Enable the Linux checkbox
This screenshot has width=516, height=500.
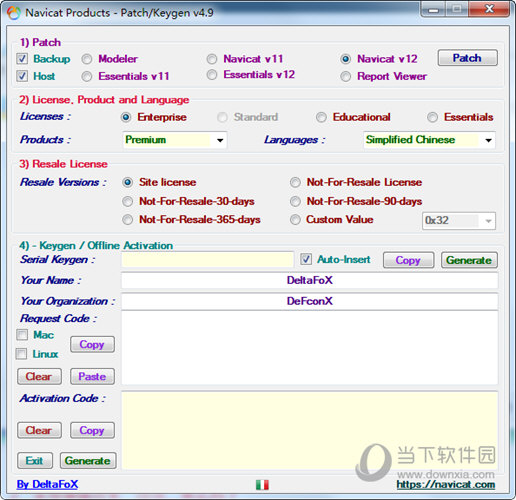pyautogui.click(x=22, y=354)
